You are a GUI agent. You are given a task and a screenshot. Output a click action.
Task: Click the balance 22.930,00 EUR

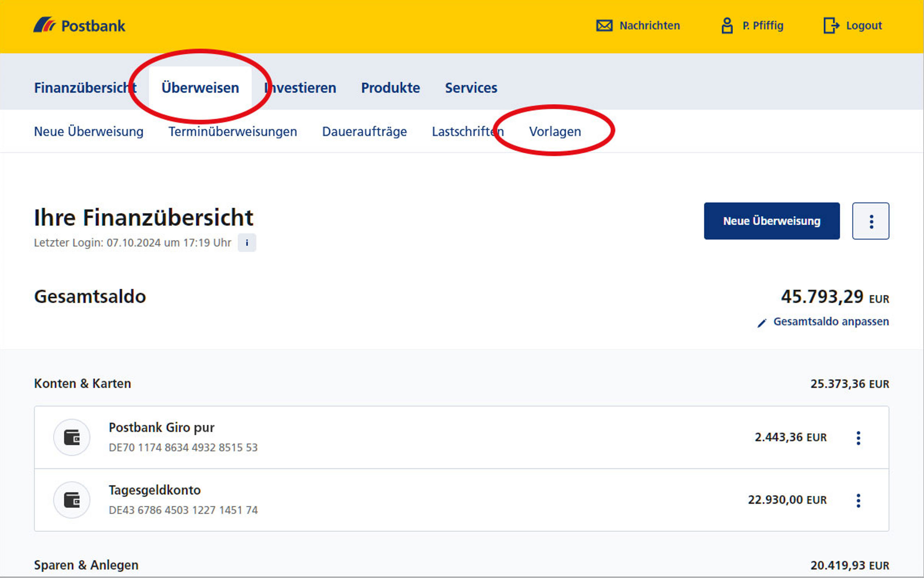787,500
